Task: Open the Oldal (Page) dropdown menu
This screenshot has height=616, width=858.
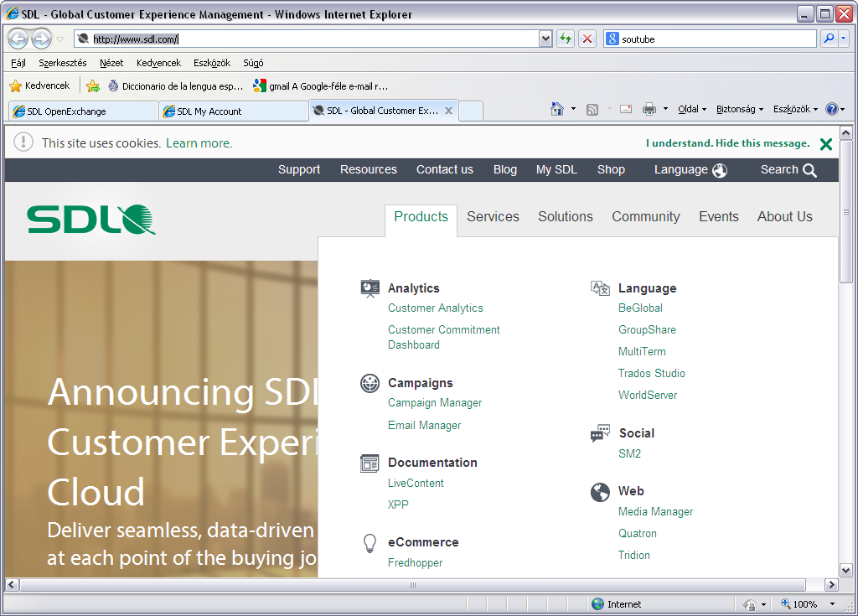Action: click(692, 109)
